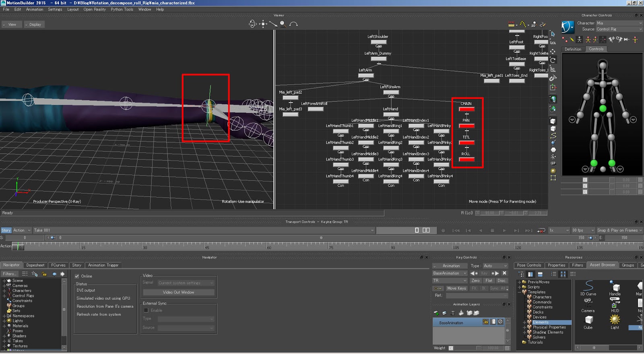Open the Source dropdown showing Control Rig

pos(619,29)
